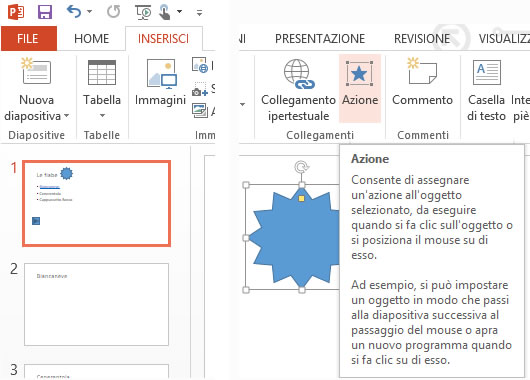This screenshot has height=380, width=530.
Task: Insert a Collegamento ipertestuale
Action: tap(298, 90)
